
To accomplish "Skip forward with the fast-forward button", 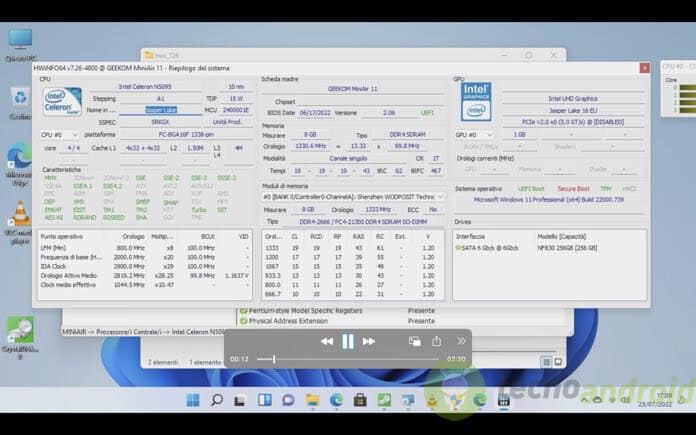I will point(368,341).
